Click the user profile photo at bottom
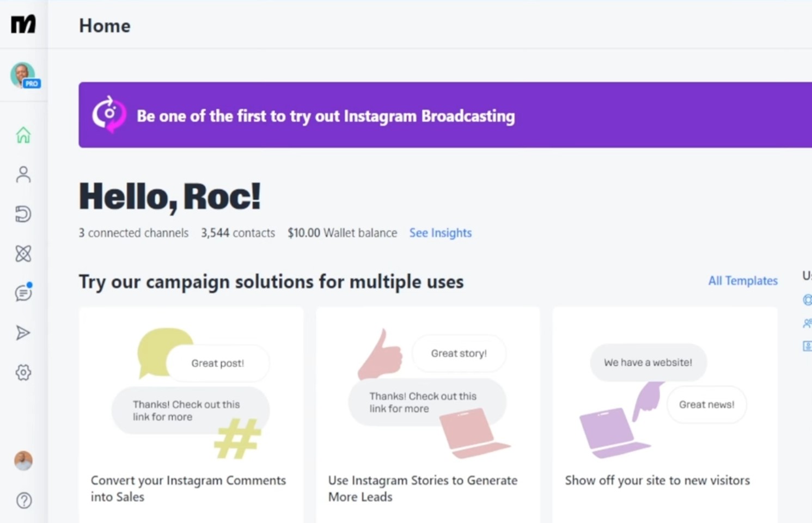 pos(23,461)
